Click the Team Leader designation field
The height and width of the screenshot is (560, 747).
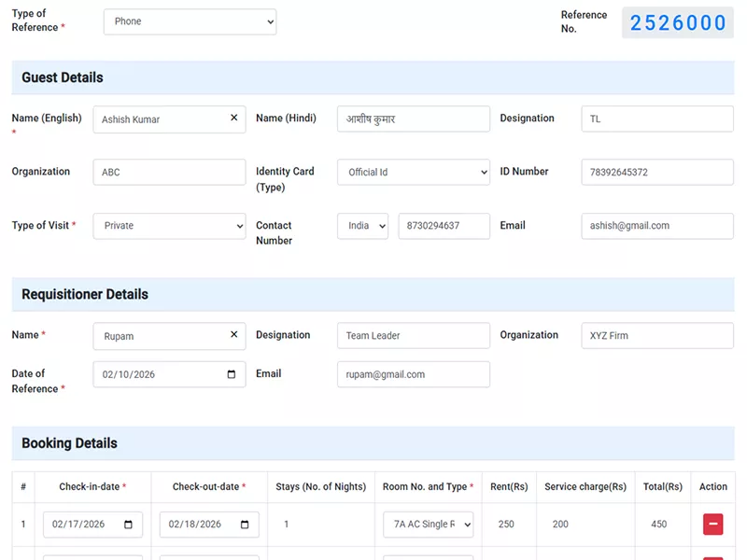click(414, 336)
